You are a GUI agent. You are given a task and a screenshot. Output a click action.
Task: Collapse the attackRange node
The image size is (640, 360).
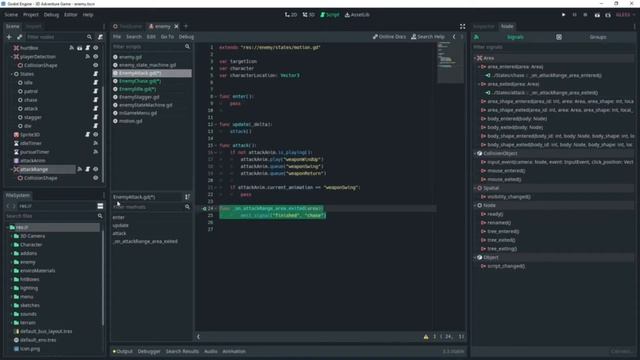point(12,169)
